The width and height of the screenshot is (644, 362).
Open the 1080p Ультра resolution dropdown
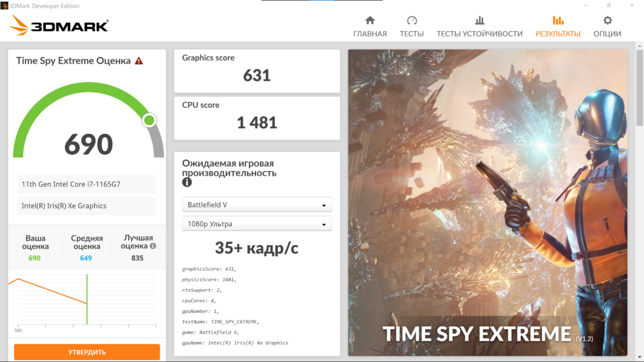pyautogui.click(x=257, y=224)
